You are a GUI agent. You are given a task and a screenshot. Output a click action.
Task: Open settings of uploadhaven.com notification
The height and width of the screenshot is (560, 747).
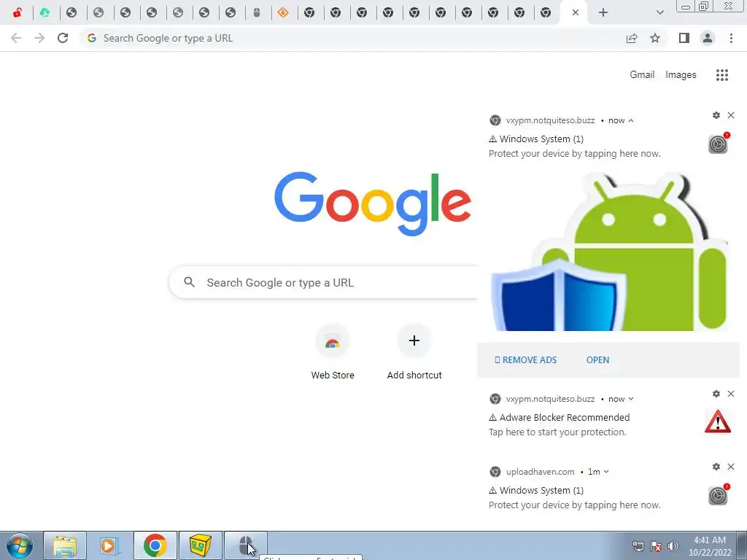(x=716, y=467)
